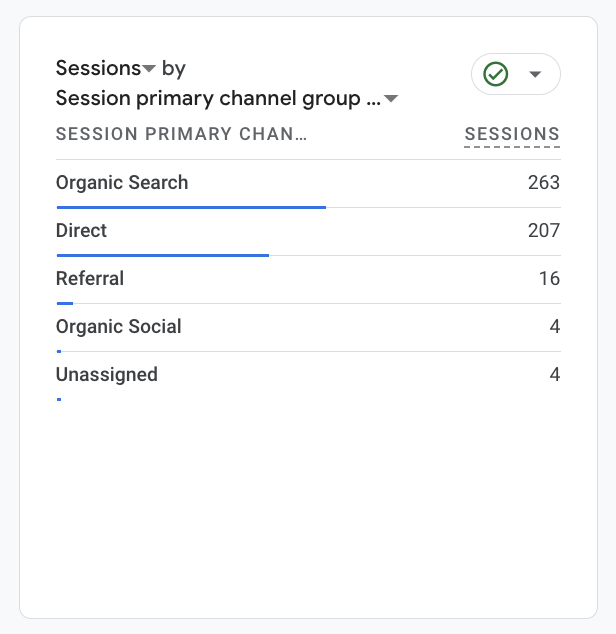Click the Sessions title text
This screenshot has width=616, height=634.
(98, 69)
